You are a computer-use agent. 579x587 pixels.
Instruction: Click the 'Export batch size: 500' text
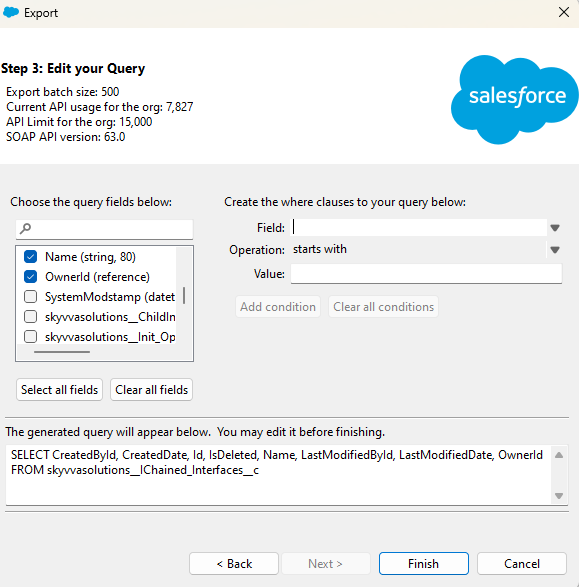pyautogui.click(x=63, y=92)
